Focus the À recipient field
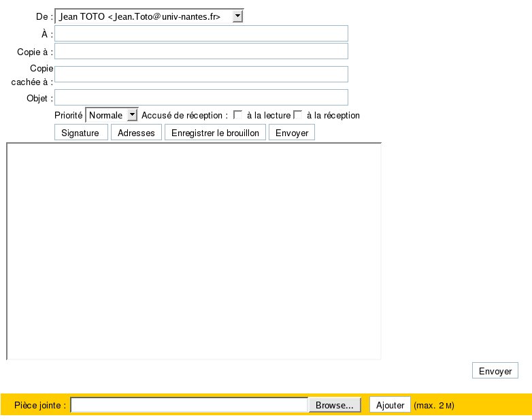The image size is (532, 420). click(201, 33)
